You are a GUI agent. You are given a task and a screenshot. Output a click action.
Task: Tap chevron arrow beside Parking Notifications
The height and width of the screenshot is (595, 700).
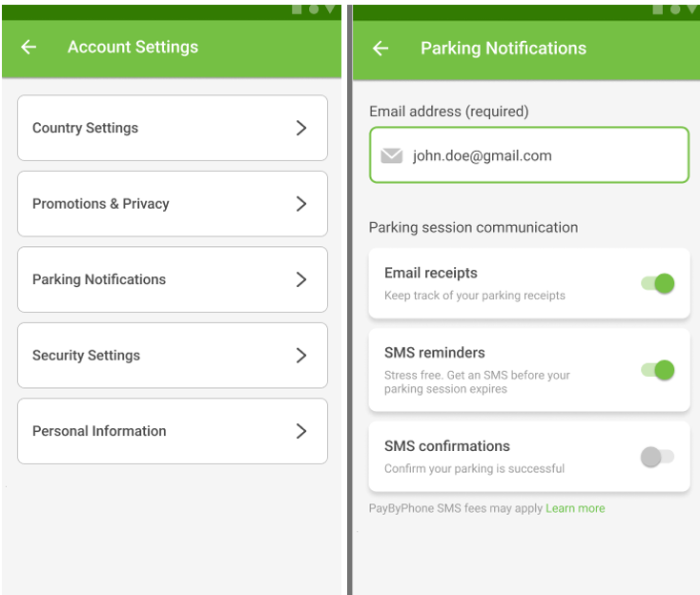point(301,280)
